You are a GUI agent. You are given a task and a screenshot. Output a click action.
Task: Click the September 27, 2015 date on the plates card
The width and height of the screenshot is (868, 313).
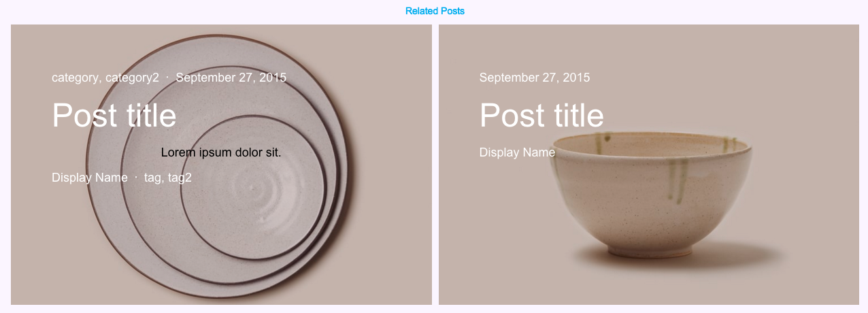(x=231, y=78)
